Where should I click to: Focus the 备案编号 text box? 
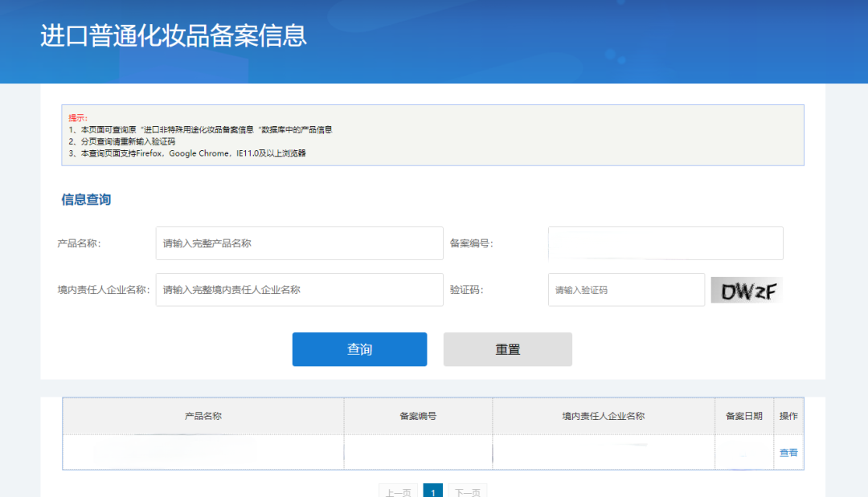(665, 243)
